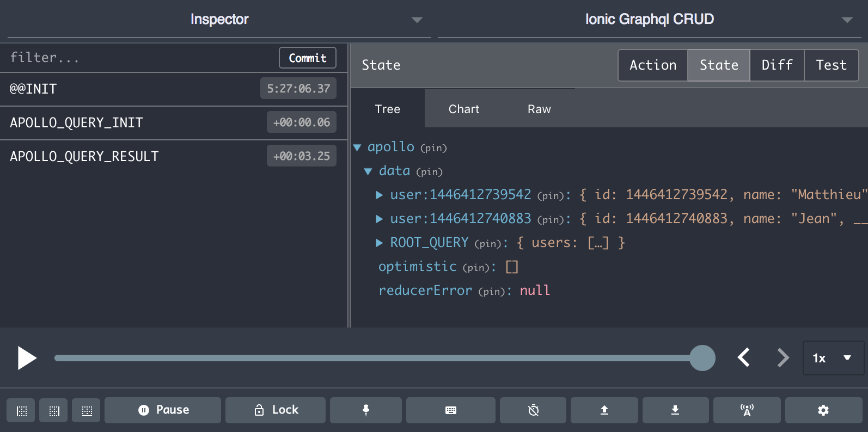Switch to bottom panel layout icon
Screen dimensions: 868x432
coord(86,410)
